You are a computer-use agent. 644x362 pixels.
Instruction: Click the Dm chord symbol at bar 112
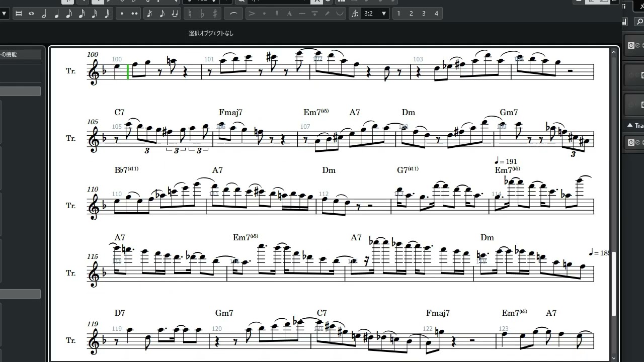tap(329, 170)
